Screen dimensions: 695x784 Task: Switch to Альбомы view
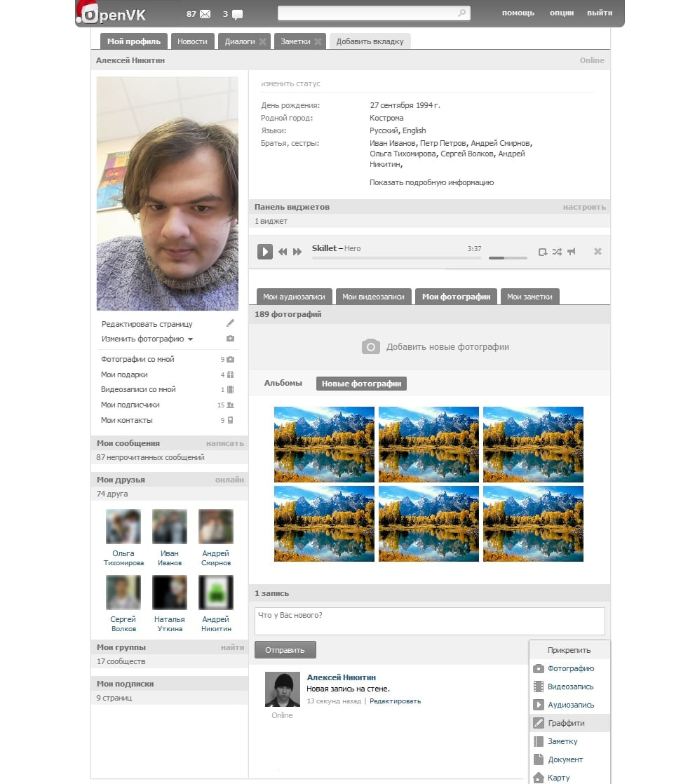click(283, 383)
